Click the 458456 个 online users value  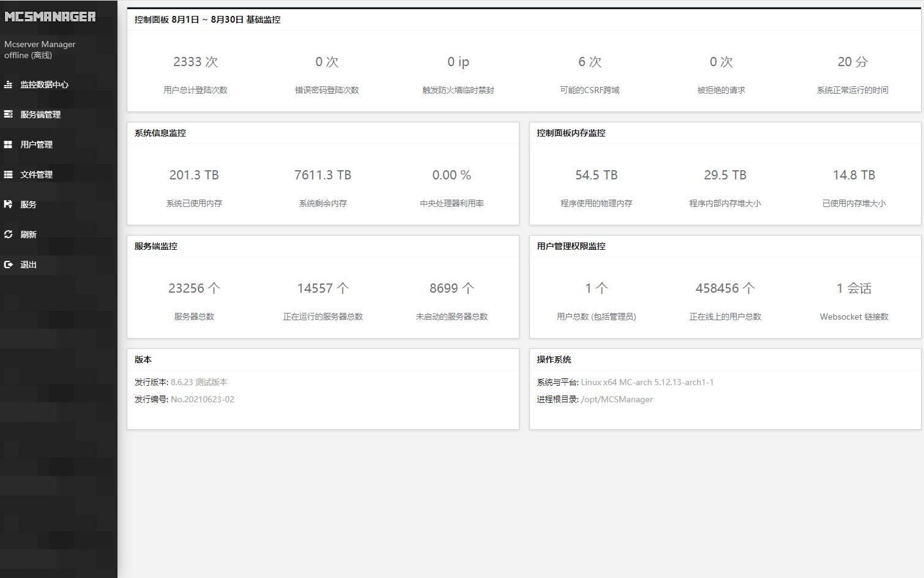725,288
